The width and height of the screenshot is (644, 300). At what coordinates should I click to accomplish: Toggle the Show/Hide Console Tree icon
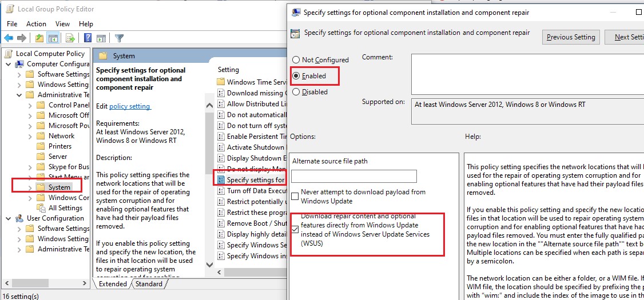pyautogui.click(x=53, y=38)
